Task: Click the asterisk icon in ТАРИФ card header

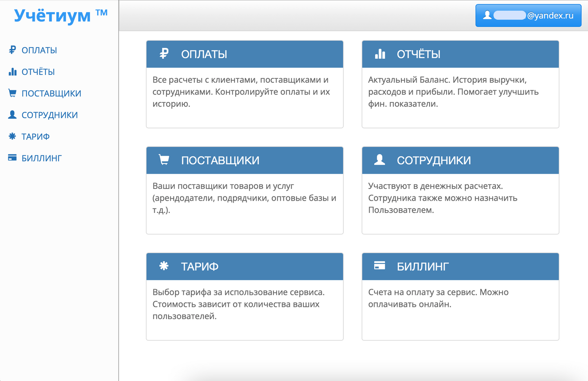Action: 164,266
